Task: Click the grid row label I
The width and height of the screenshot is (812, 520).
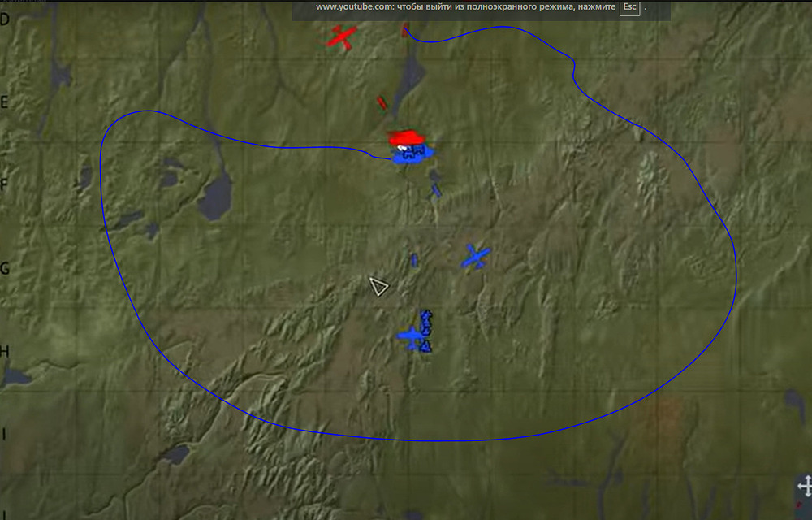Action: (5, 434)
